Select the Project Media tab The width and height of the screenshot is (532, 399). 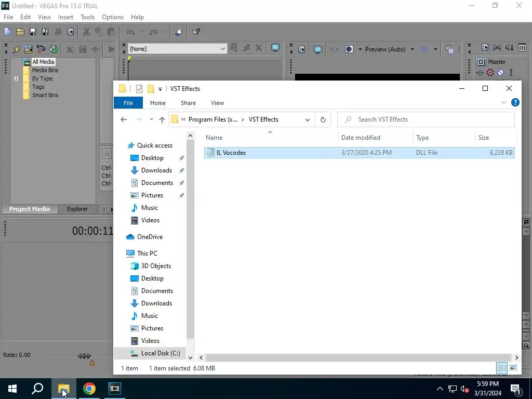tap(30, 209)
